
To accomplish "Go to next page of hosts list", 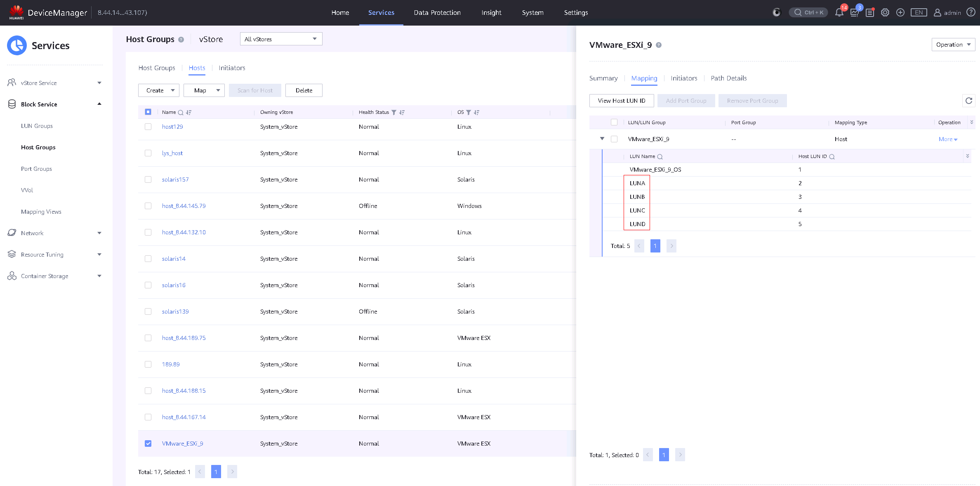I will point(232,472).
